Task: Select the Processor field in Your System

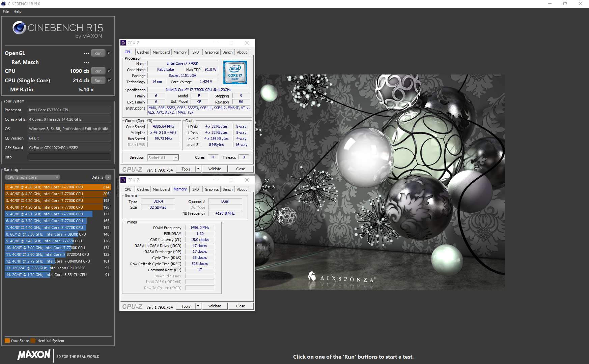Action: [69, 110]
